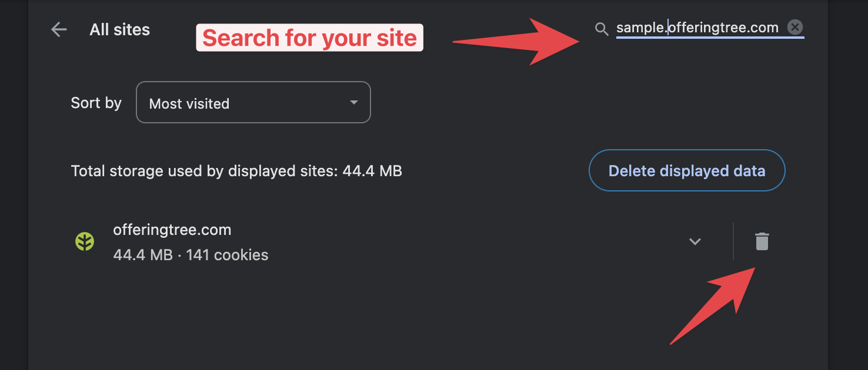Image resolution: width=868 pixels, height=370 pixels.
Task: Click the Sort by label
Action: pyautogui.click(x=96, y=103)
